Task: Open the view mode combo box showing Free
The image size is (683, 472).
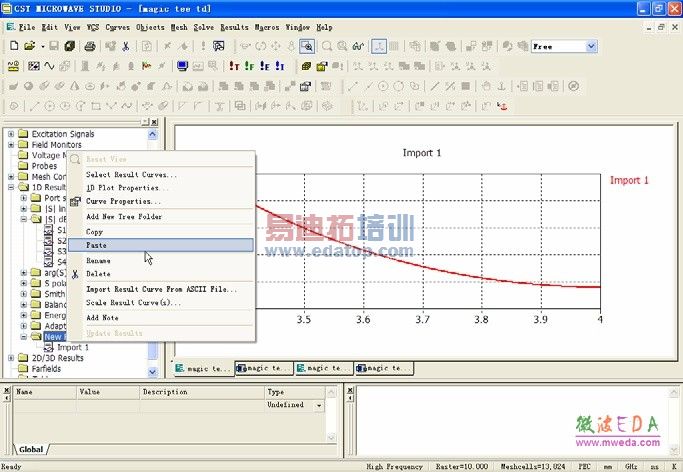Action: [x=564, y=46]
